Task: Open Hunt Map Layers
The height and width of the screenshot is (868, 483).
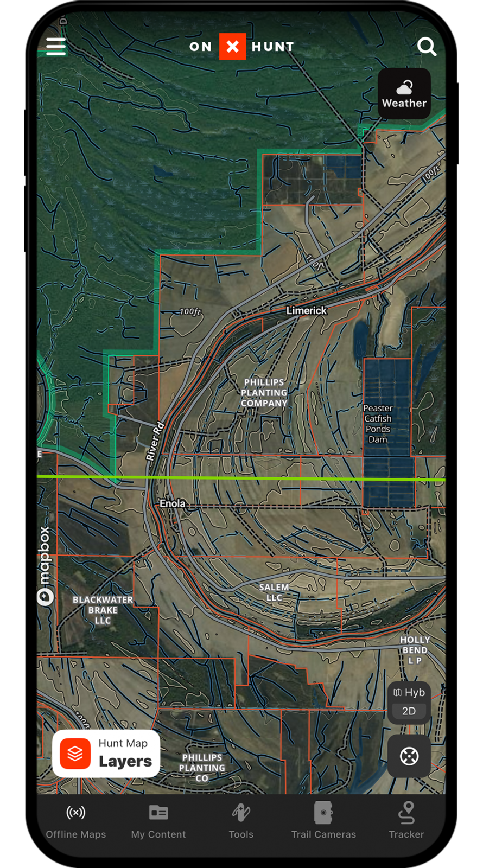Action: coord(106,754)
